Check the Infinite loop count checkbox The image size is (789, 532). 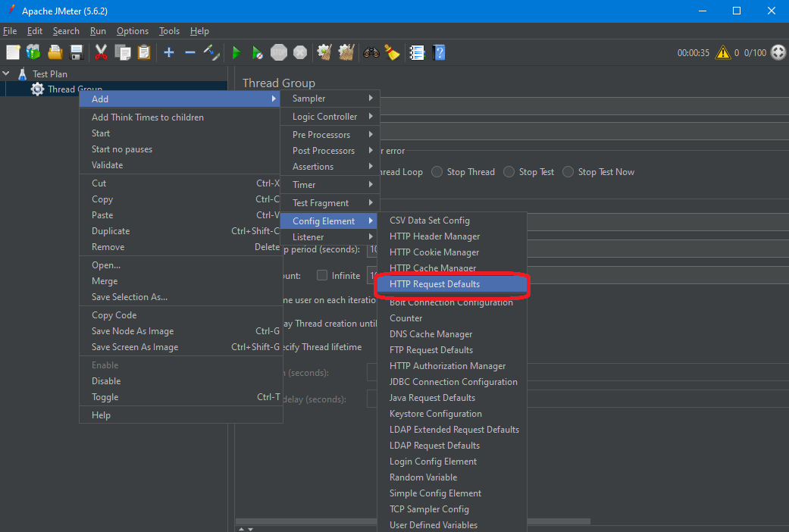coord(322,275)
